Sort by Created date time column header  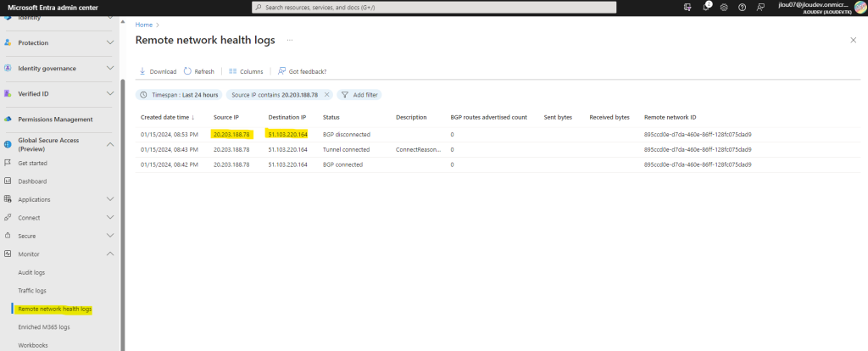pos(168,117)
